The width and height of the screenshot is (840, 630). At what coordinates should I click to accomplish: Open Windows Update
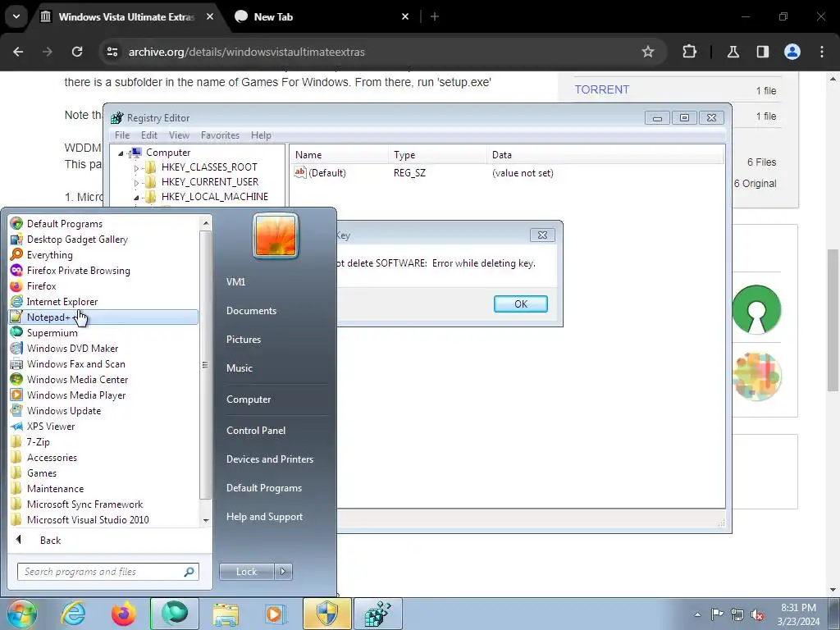pyautogui.click(x=64, y=410)
